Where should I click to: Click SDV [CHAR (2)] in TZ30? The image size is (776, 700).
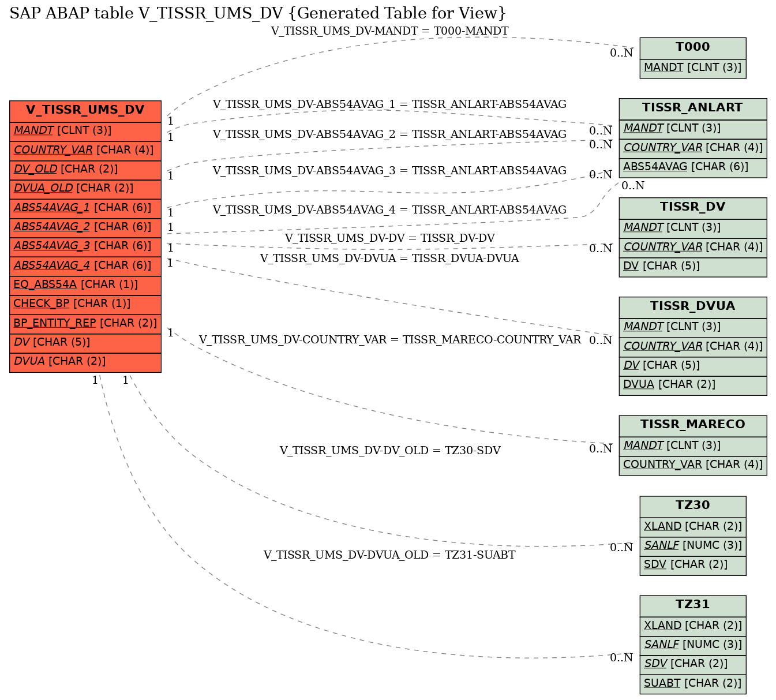pyautogui.click(x=693, y=565)
